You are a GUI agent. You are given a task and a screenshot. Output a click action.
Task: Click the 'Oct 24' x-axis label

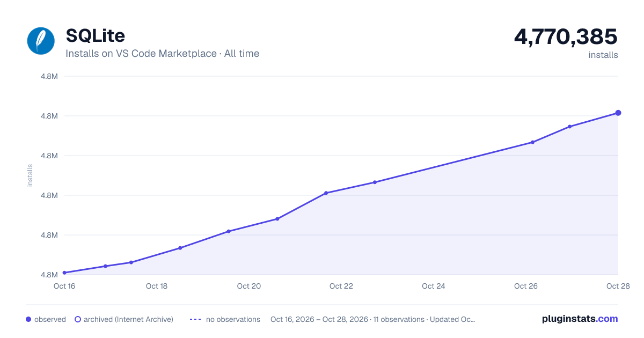[x=434, y=286]
